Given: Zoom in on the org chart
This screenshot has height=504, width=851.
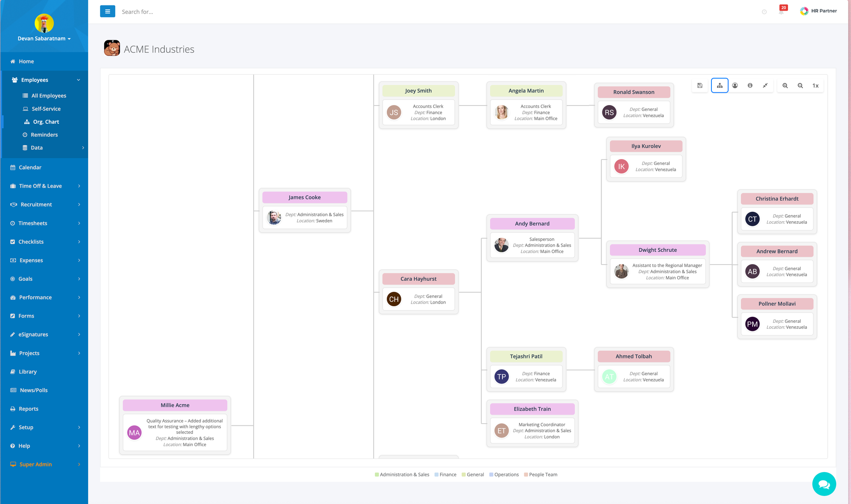Looking at the screenshot, I should [x=785, y=85].
